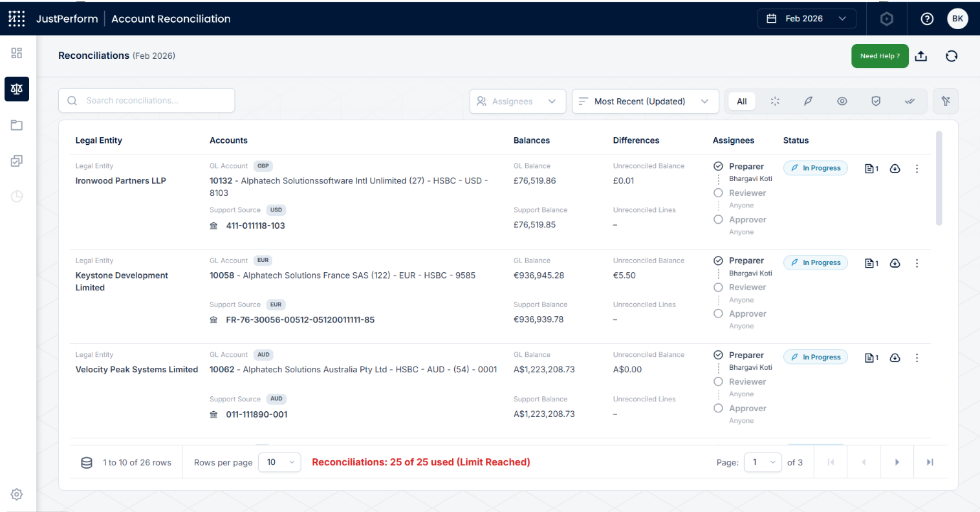
Task: Click the GL balance A$1,223,208.73
Action: coord(544,370)
